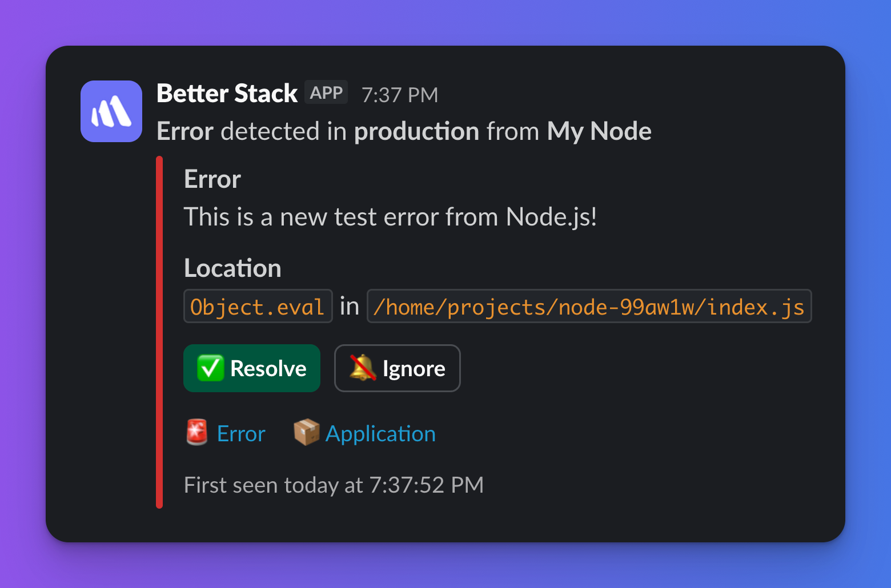Click the 7:37 PM message timestamp
Viewport: 891px width, 588px height.
point(399,95)
